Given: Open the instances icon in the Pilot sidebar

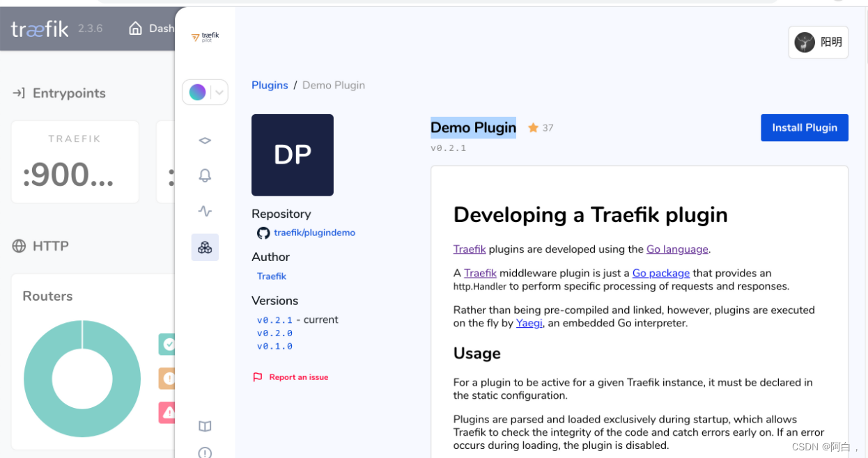Looking at the screenshot, I should pyautogui.click(x=205, y=141).
